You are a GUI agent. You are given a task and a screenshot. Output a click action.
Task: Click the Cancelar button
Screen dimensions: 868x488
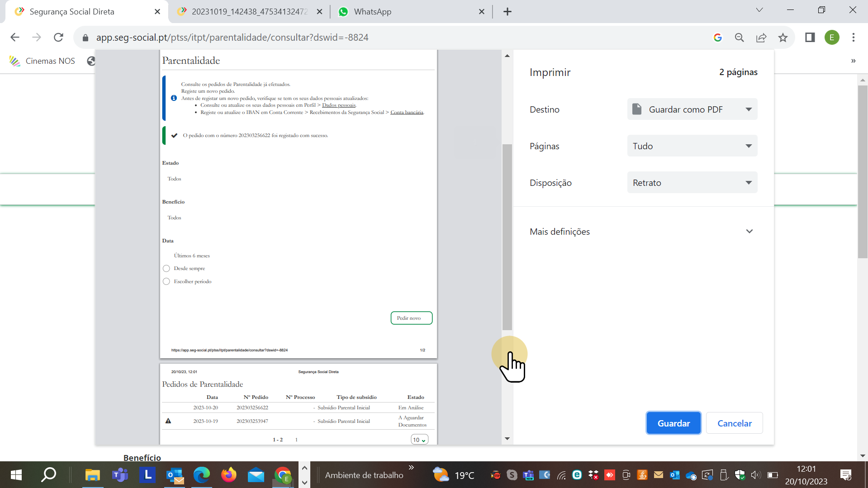pyautogui.click(x=734, y=423)
